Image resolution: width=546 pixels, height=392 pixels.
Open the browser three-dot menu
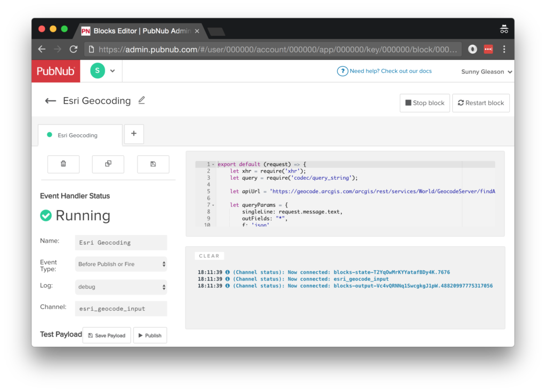pos(504,49)
